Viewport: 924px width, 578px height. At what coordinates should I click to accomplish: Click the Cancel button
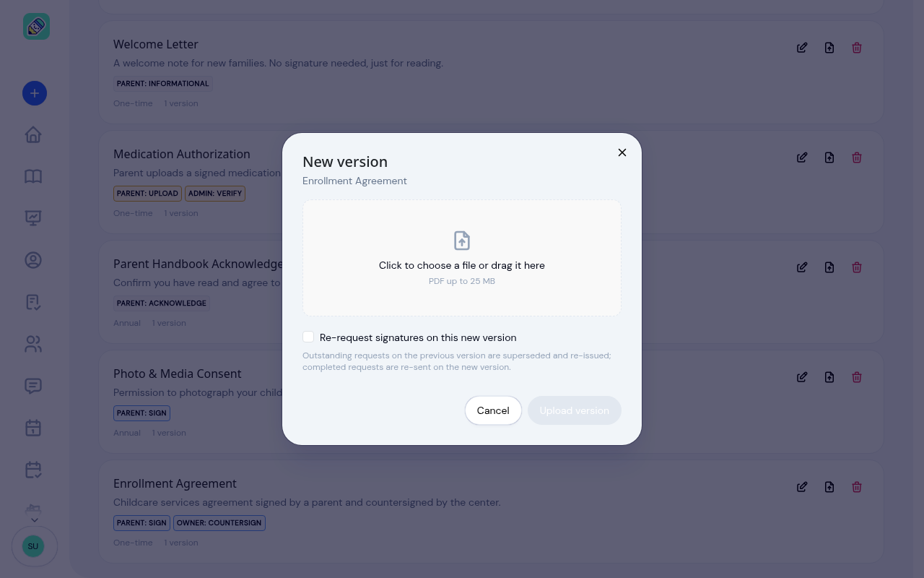[493, 410]
